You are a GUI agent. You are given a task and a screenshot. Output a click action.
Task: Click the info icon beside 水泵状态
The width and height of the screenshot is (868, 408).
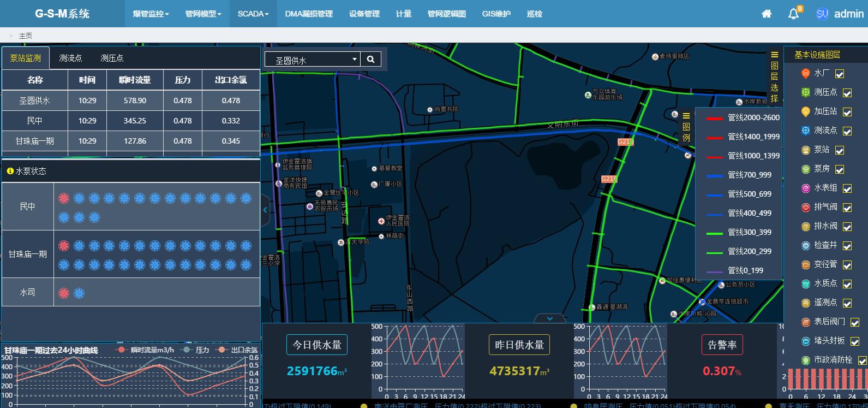[x=10, y=171]
